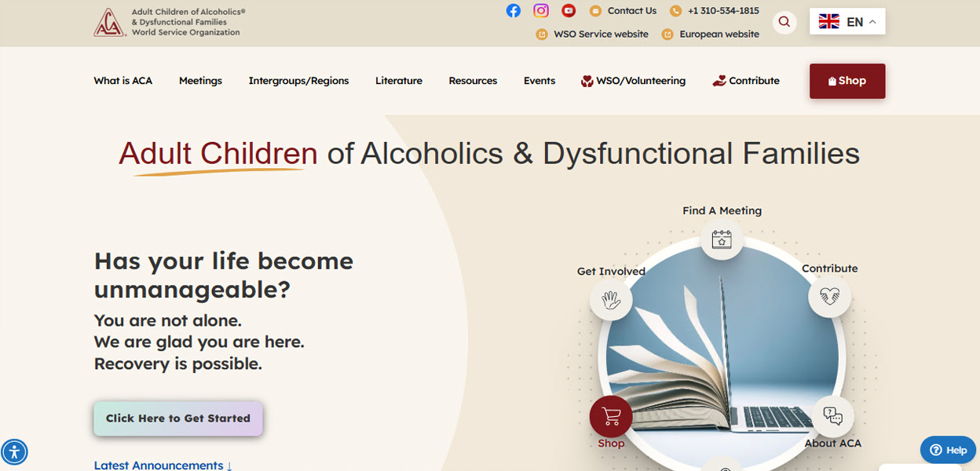Open the Meetings menu
Viewport: 980px width, 471px height.
tap(200, 81)
